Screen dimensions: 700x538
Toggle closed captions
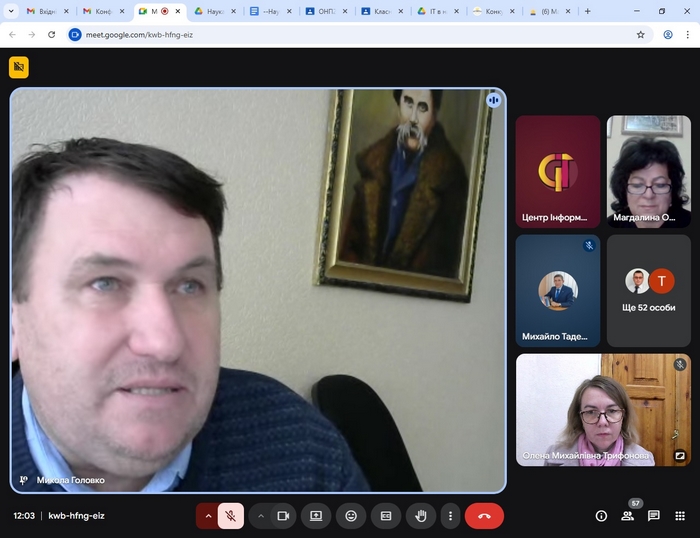point(386,516)
